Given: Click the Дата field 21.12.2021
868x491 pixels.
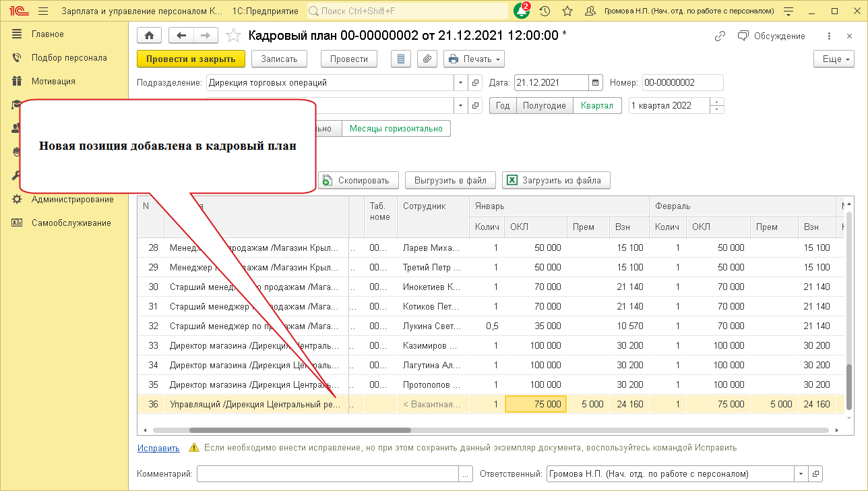Looking at the screenshot, I should 552,83.
